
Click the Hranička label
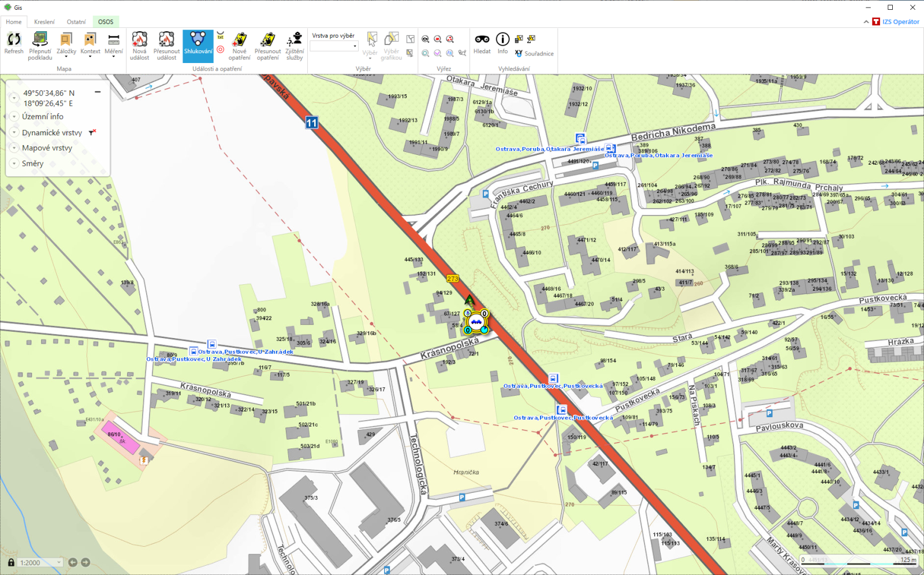point(466,472)
